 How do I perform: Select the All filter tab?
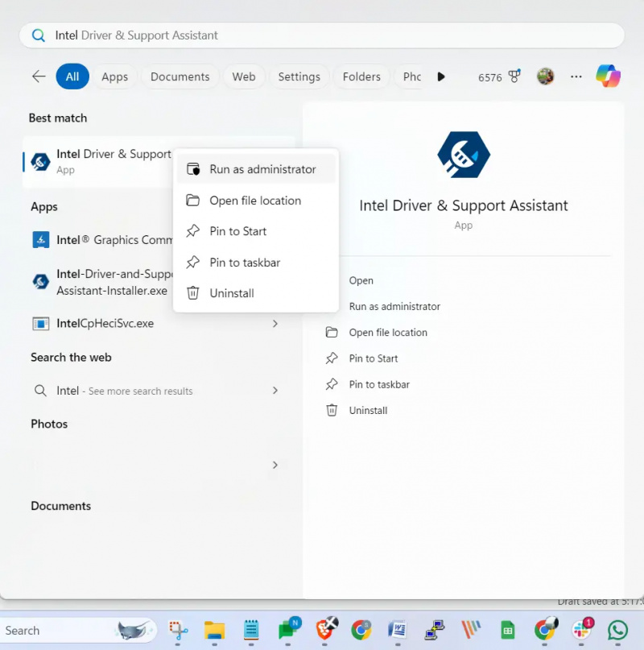72,77
